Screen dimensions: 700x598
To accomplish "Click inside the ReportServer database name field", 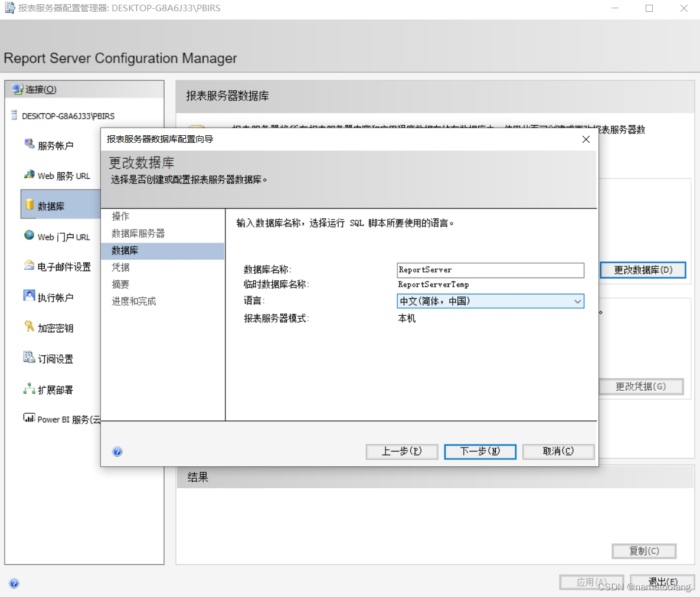I will coord(490,270).
